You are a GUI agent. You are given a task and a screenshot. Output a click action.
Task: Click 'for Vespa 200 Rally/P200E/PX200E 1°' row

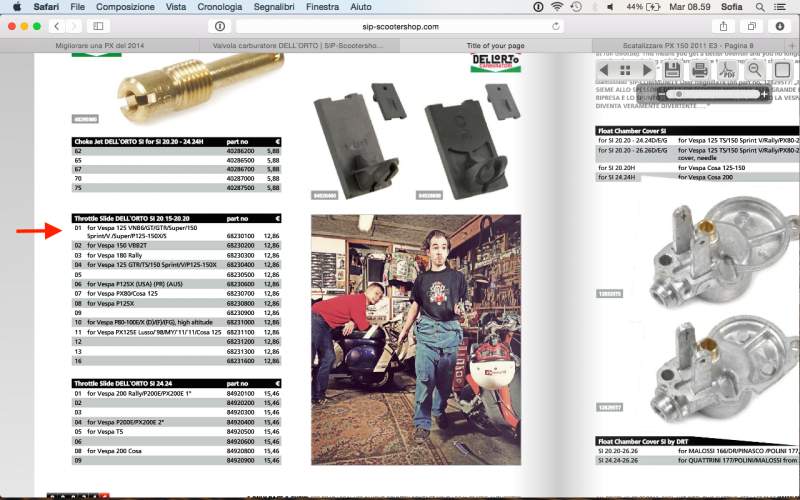tap(177, 393)
